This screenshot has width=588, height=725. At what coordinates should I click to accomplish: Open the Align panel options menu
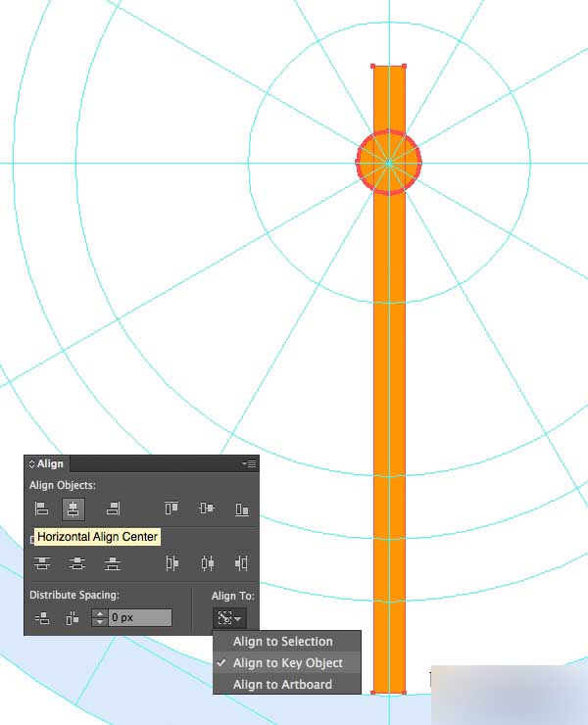coord(250,463)
